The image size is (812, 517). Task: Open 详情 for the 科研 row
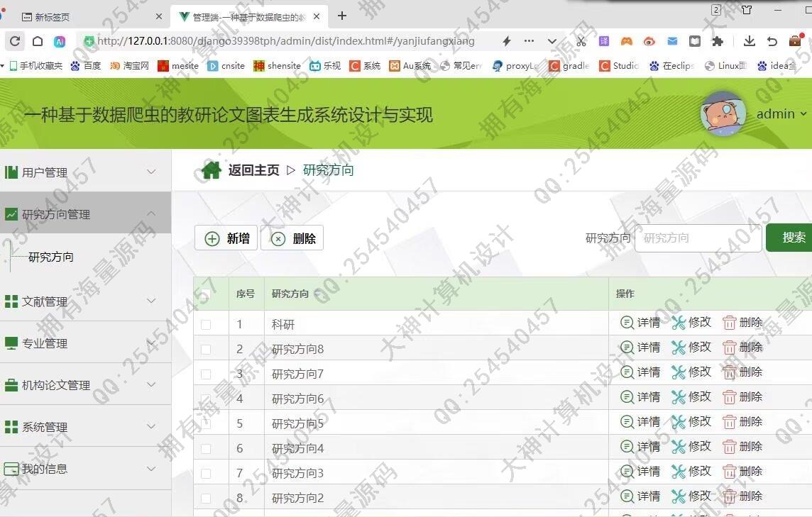640,323
